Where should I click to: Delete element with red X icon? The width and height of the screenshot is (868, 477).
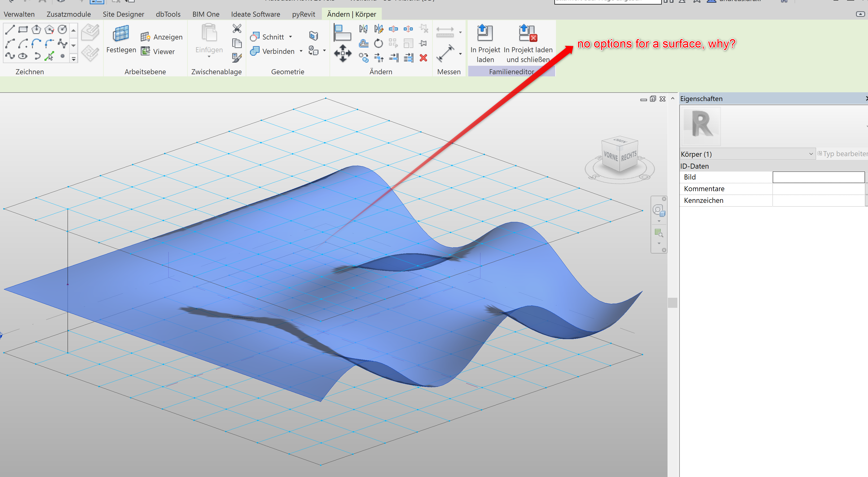click(x=423, y=58)
